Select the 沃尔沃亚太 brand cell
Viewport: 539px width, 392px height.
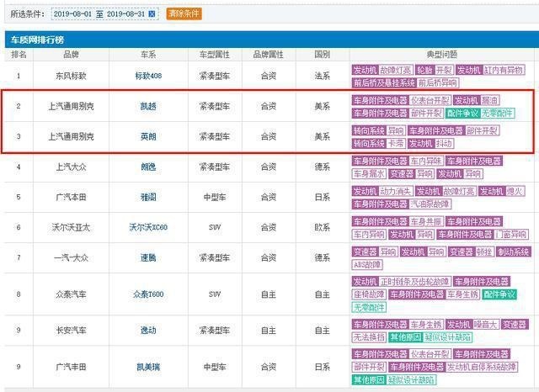tap(71, 227)
